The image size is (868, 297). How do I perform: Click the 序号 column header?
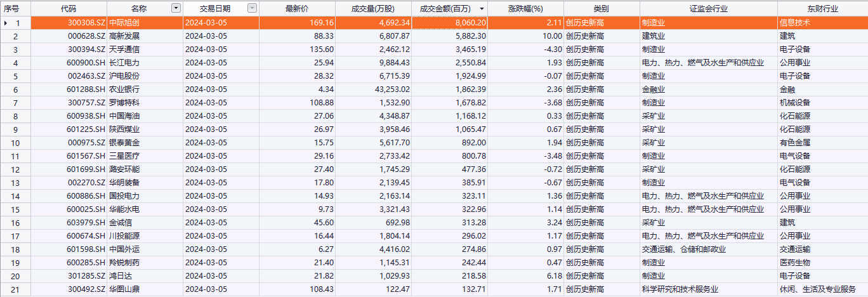[11, 9]
